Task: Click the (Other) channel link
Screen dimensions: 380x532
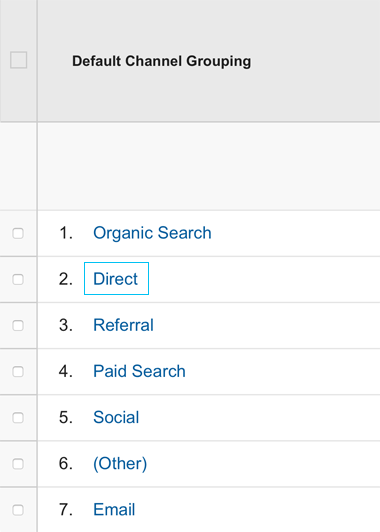Action: (120, 463)
